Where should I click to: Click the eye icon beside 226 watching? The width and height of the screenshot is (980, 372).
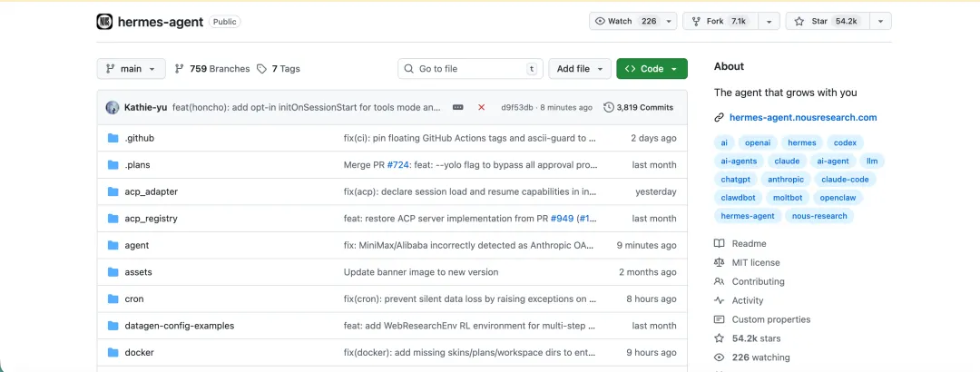(x=719, y=357)
